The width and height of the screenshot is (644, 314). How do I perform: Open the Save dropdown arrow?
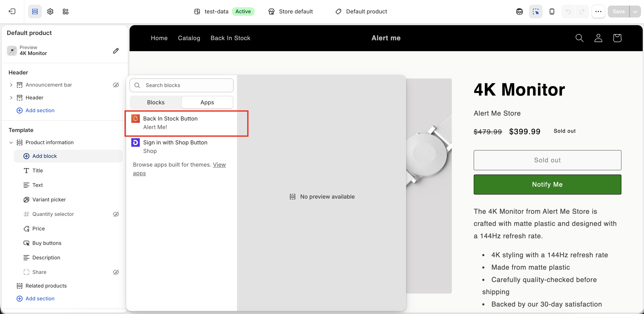(635, 11)
